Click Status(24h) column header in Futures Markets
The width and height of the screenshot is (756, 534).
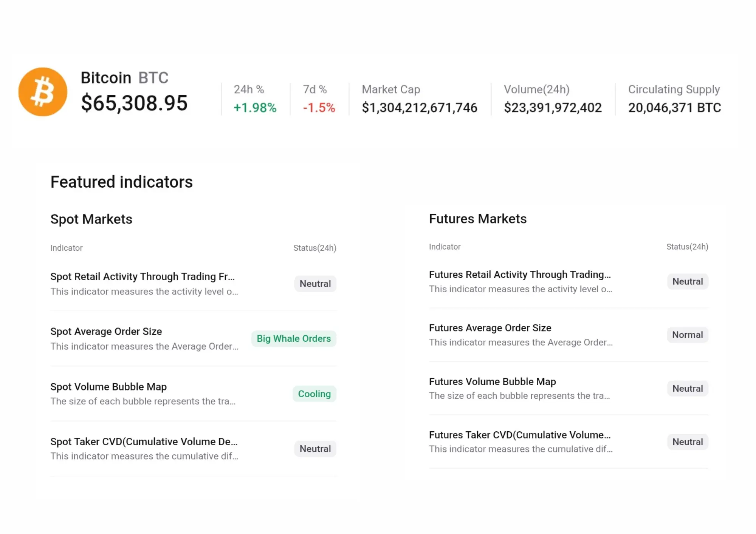687,247
